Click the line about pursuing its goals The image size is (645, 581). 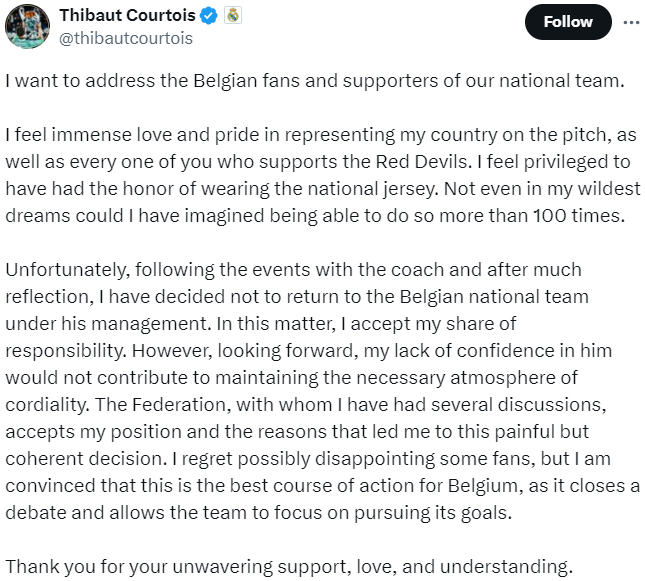pyautogui.click(x=258, y=513)
